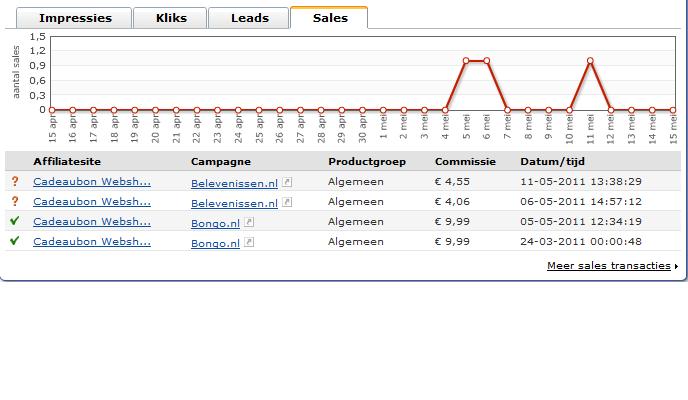The image size is (688, 400).
Task: Select the commission value € 4,55
Action: tap(452, 182)
